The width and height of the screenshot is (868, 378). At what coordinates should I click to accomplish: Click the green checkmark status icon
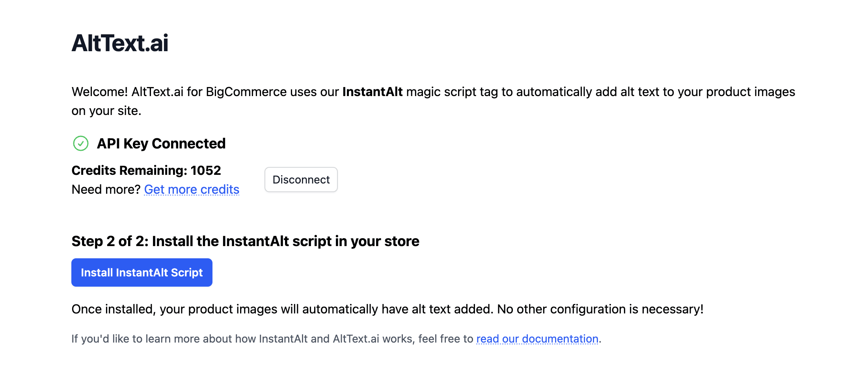pos(81,143)
